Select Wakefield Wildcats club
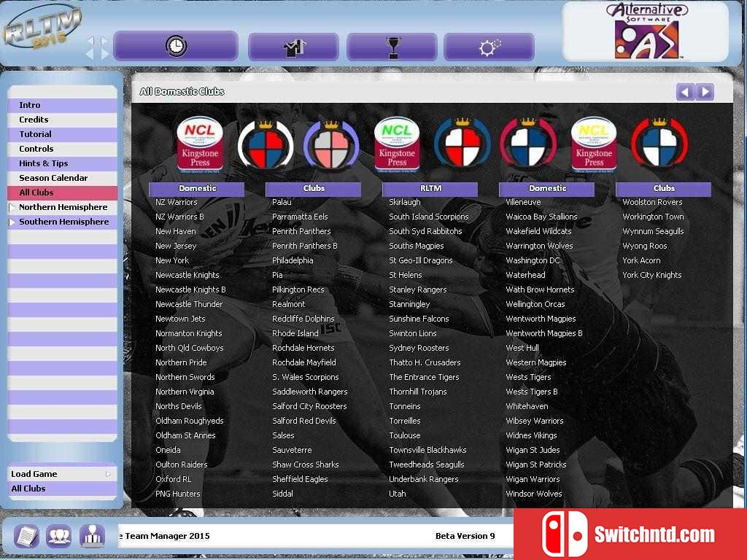 [539, 231]
